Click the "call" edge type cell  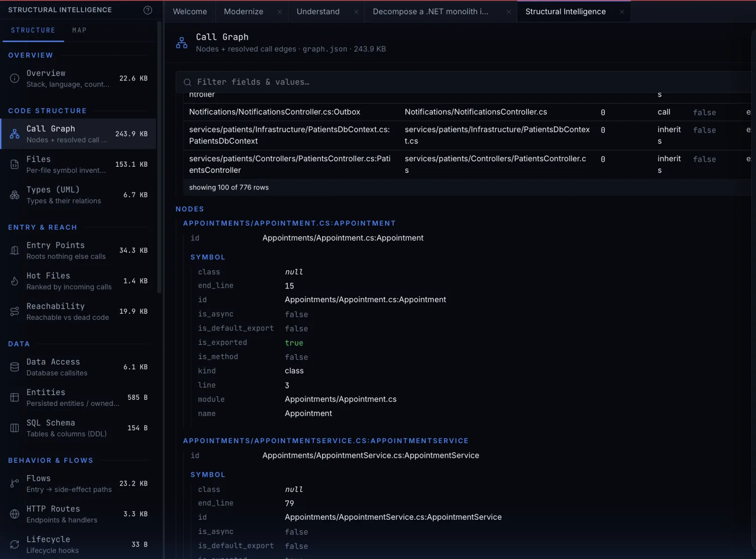[664, 112]
